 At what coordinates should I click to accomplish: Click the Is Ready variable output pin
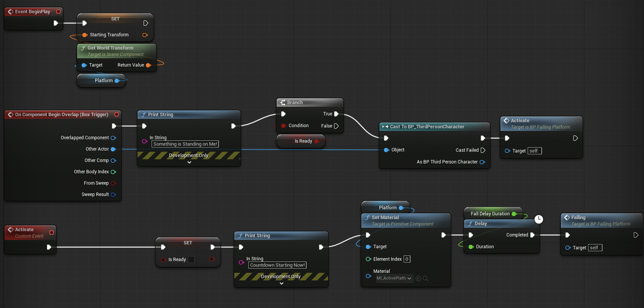(x=317, y=141)
